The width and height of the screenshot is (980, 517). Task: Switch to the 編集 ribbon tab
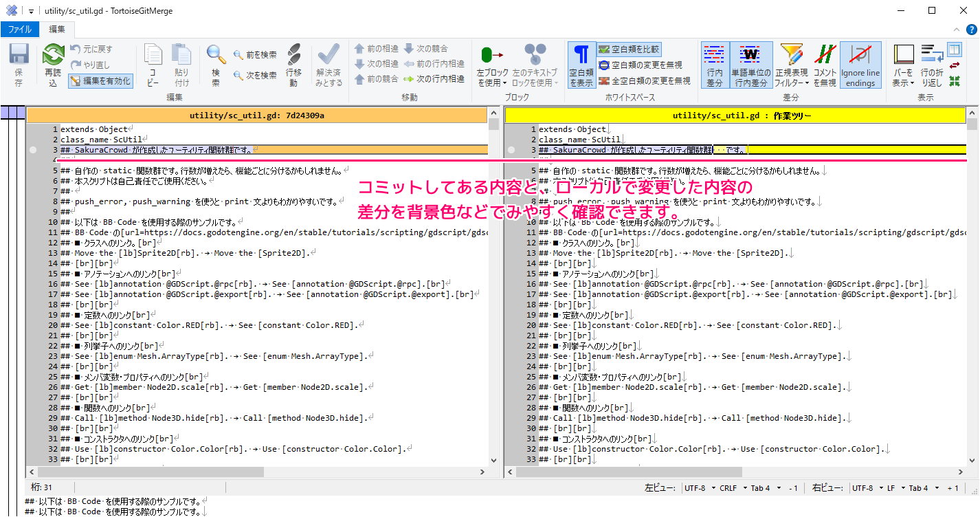(x=57, y=30)
